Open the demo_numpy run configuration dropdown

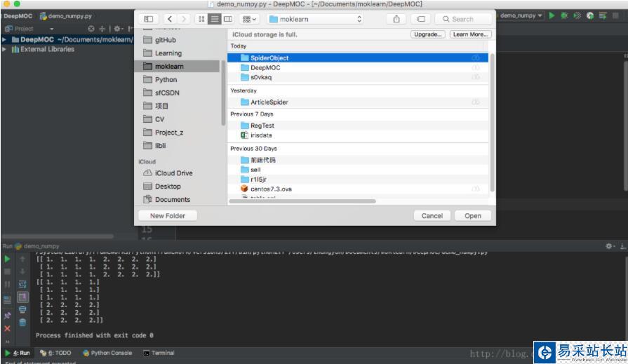point(521,15)
